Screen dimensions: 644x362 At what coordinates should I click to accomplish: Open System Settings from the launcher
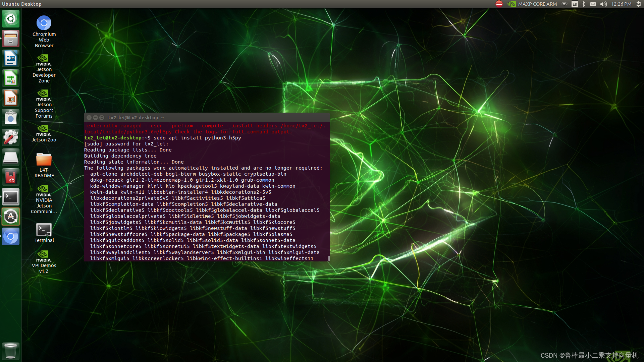[x=11, y=137]
